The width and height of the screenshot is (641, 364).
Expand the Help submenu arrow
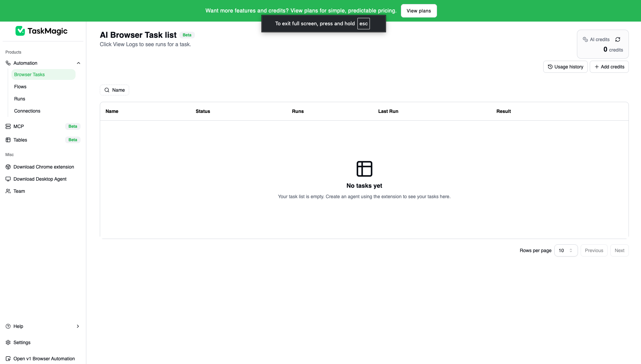pyautogui.click(x=78, y=326)
